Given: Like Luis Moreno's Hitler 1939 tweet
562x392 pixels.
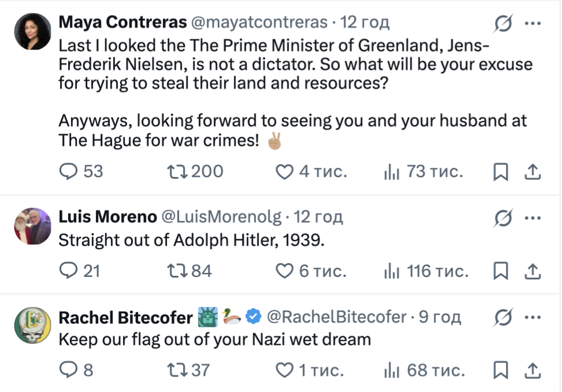Looking at the screenshot, I should pyautogui.click(x=283, y=271).
